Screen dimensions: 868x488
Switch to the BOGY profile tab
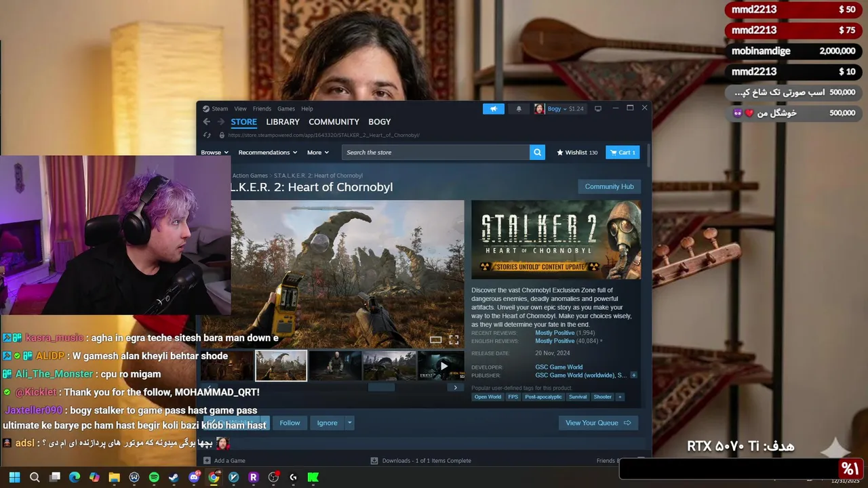380,122
